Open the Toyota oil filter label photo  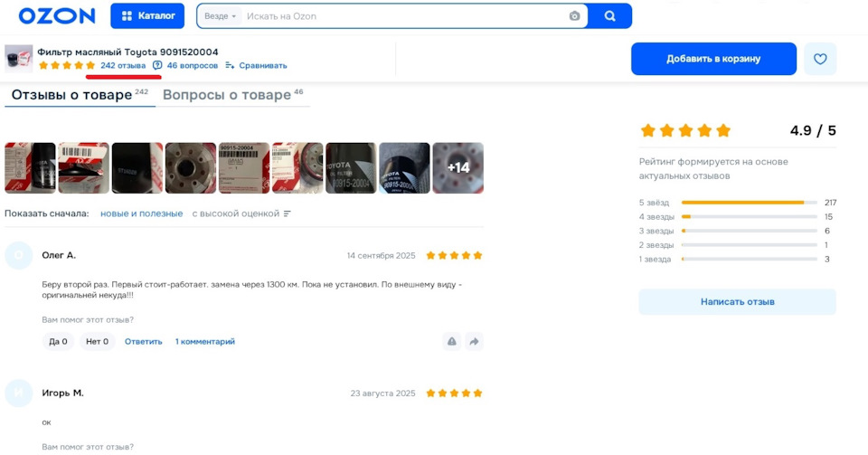(x=351, y=167)
